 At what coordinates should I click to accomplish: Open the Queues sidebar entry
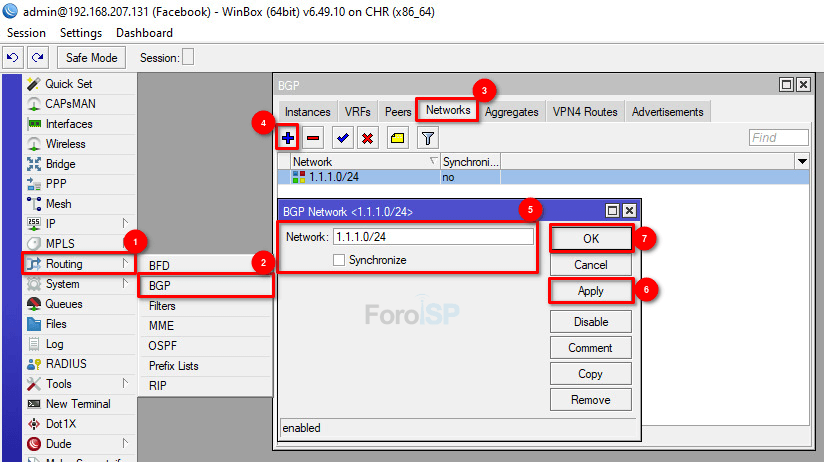pos(64,304)
